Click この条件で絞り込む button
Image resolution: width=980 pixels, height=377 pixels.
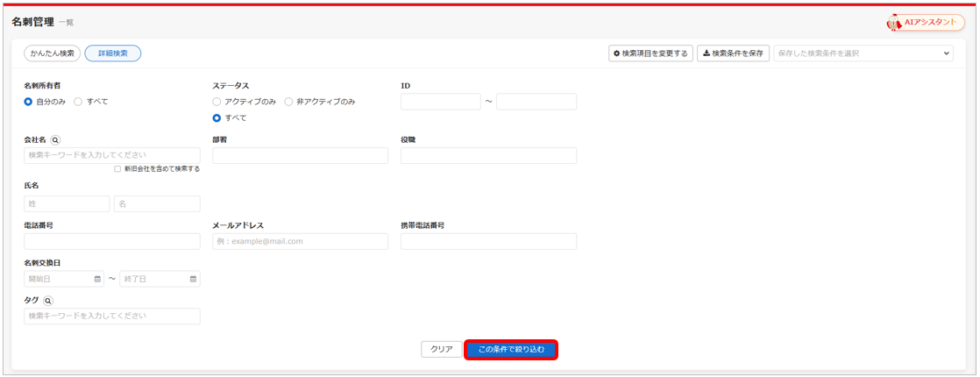(510, 349)
